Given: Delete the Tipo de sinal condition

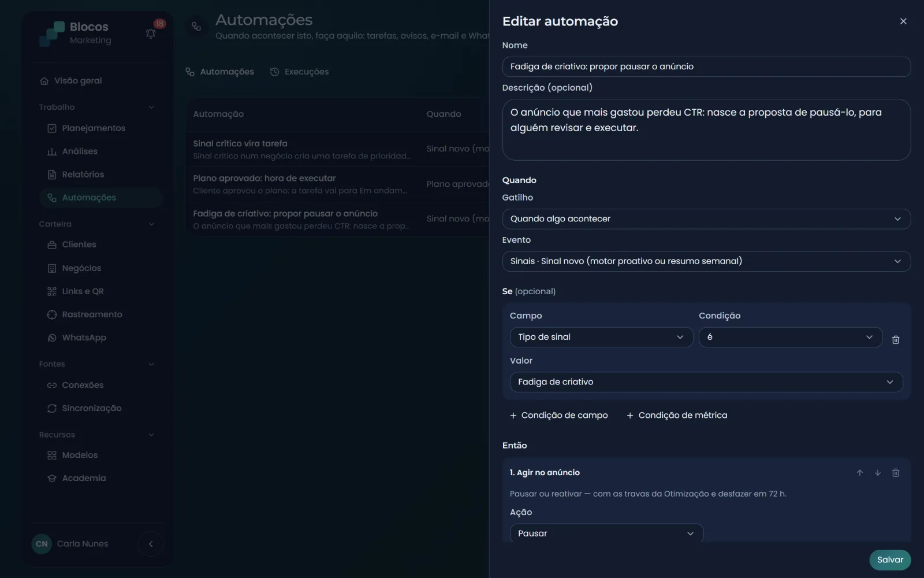Looking at the screenshot, I should pos(896,340).
